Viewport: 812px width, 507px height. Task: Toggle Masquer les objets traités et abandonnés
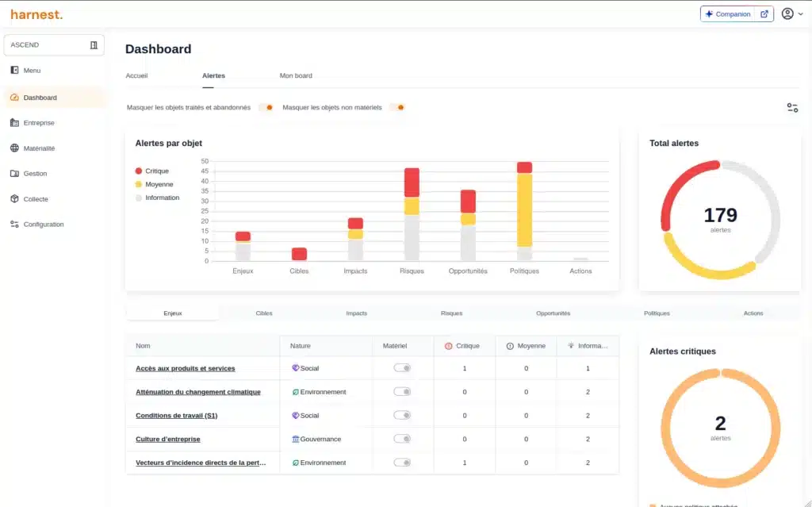[x=266, y=107]
